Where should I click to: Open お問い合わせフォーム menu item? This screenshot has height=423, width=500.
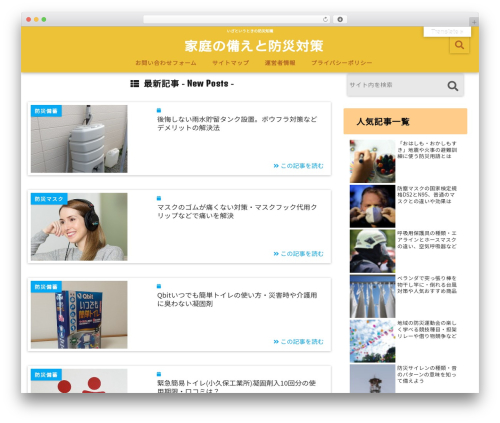tap(166, 63)
